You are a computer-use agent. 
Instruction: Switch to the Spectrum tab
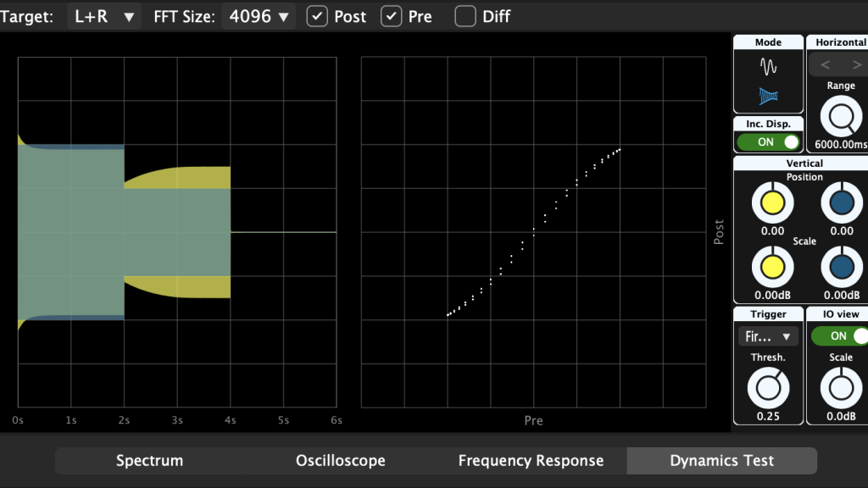tap(149, 460)
